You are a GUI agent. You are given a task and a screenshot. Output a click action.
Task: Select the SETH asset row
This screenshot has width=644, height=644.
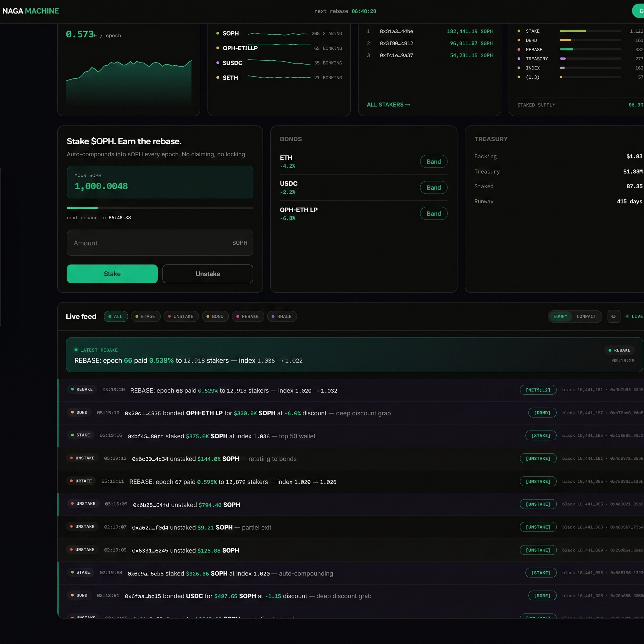[279, 77]
